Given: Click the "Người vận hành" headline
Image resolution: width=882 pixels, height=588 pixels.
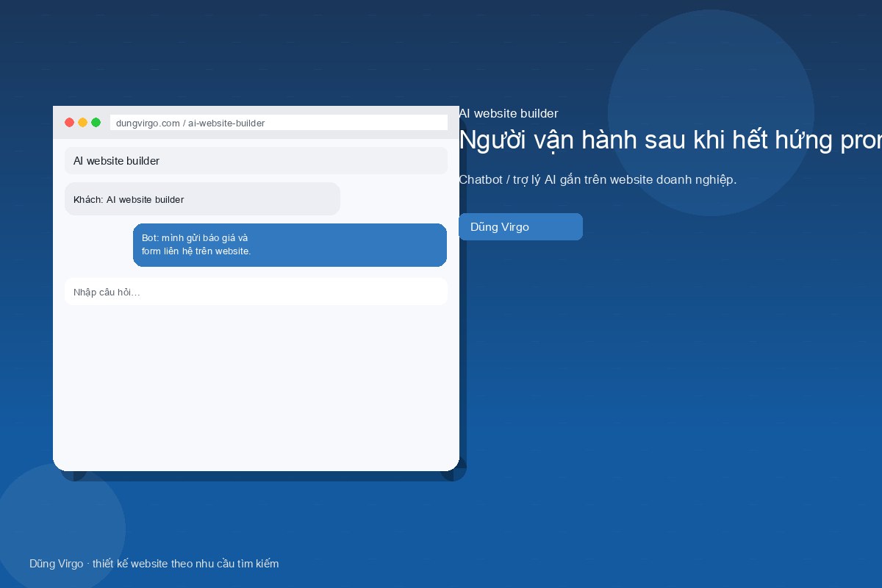Looking at the screenshot, I should pyautogui.click(x=670, y=140).
